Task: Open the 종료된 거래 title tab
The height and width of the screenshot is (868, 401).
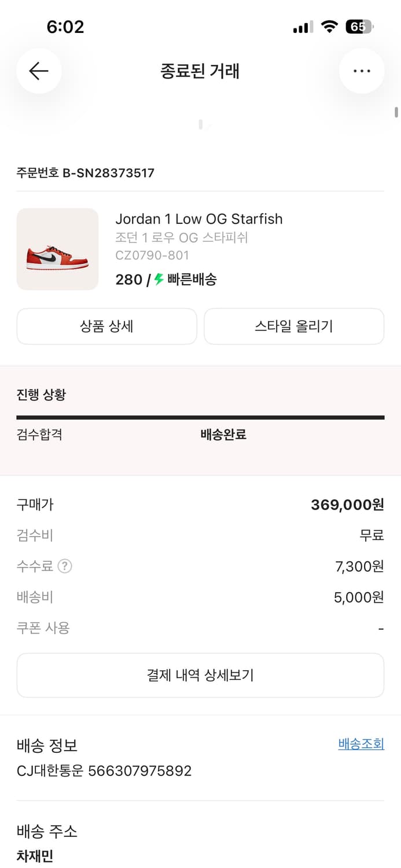Action: coord(200,71)
